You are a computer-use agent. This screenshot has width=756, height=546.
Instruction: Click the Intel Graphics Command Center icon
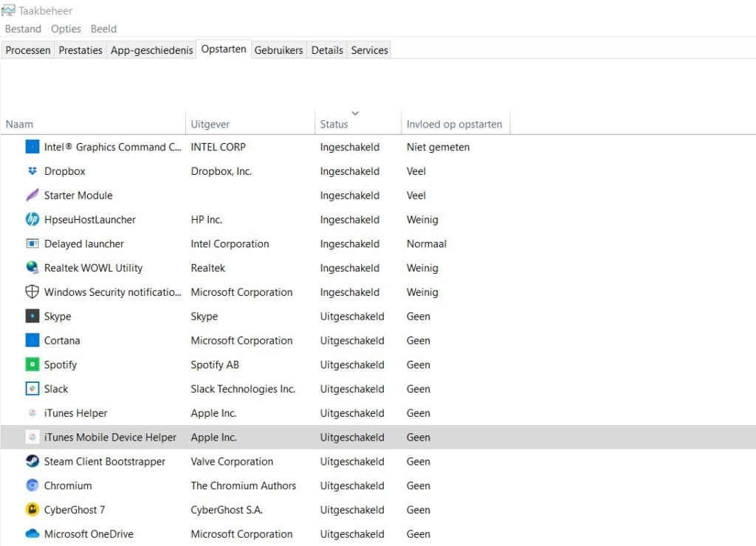click(x=32, y=147)
